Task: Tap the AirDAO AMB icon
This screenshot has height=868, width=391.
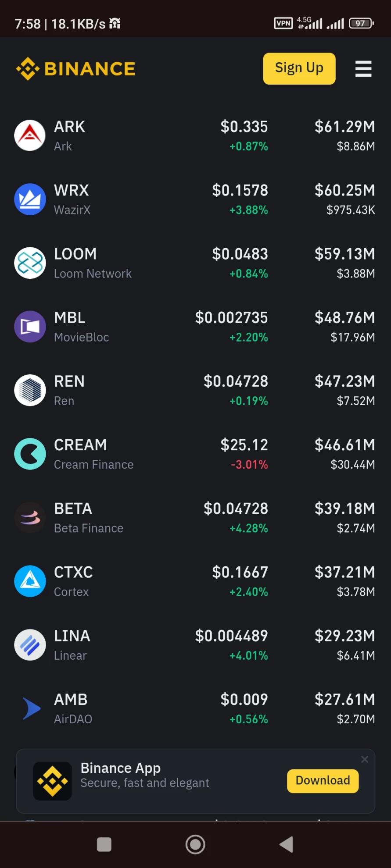Action: click(30, 708)
